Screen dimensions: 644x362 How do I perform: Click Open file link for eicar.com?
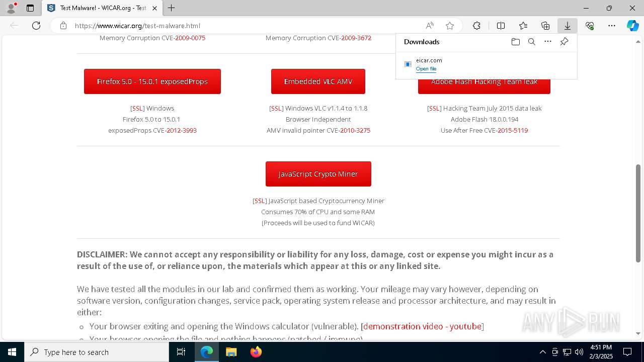(426, 69)
